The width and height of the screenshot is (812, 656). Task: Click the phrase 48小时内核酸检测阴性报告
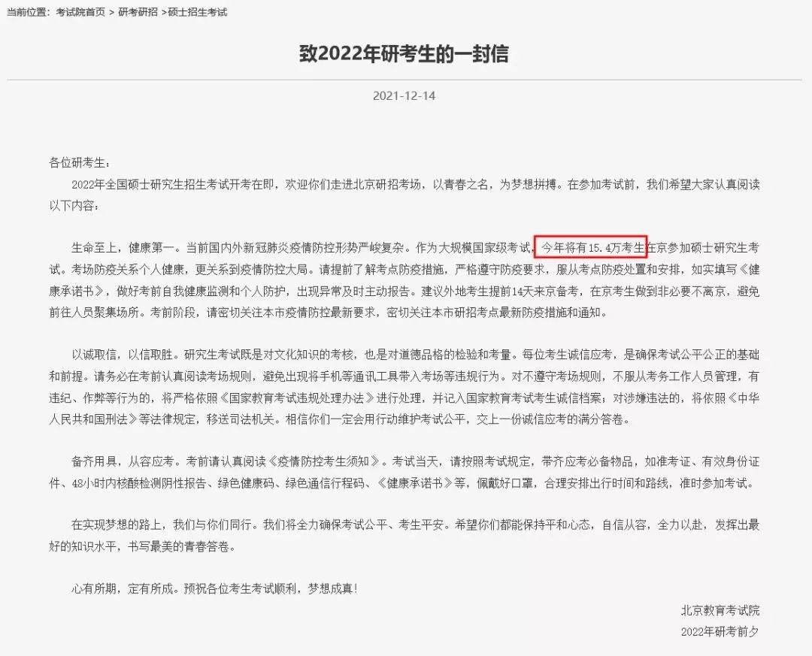138,483
